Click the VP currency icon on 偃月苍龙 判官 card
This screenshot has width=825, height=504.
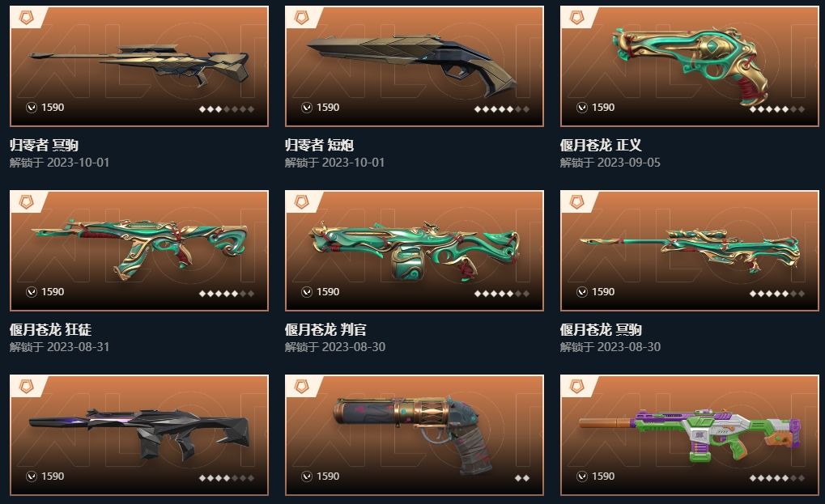pos(307,292)
